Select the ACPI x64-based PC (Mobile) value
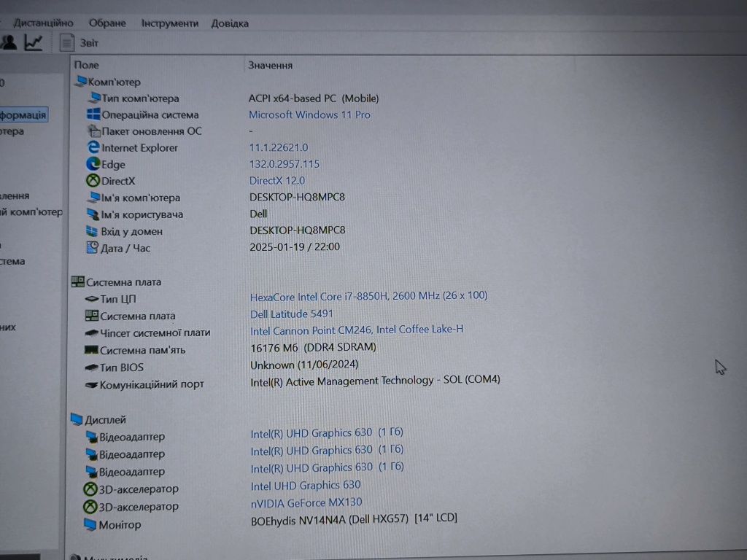The image size is (747, 560). pyautogui.click(x=314, y=98)
